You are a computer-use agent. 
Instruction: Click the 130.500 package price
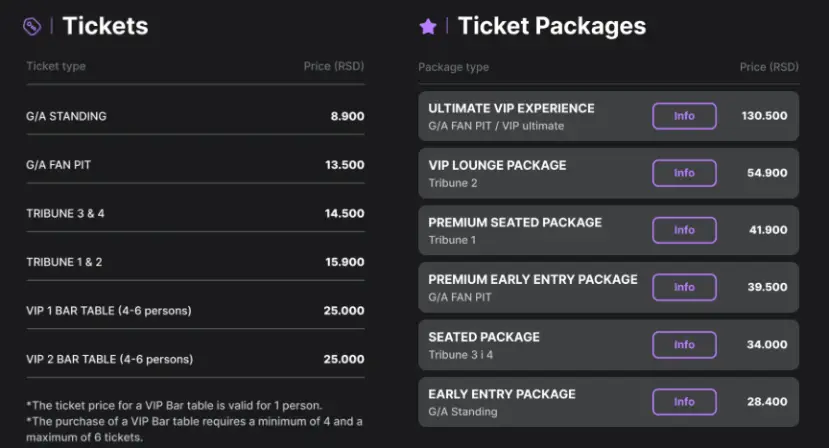click(764, 116)
